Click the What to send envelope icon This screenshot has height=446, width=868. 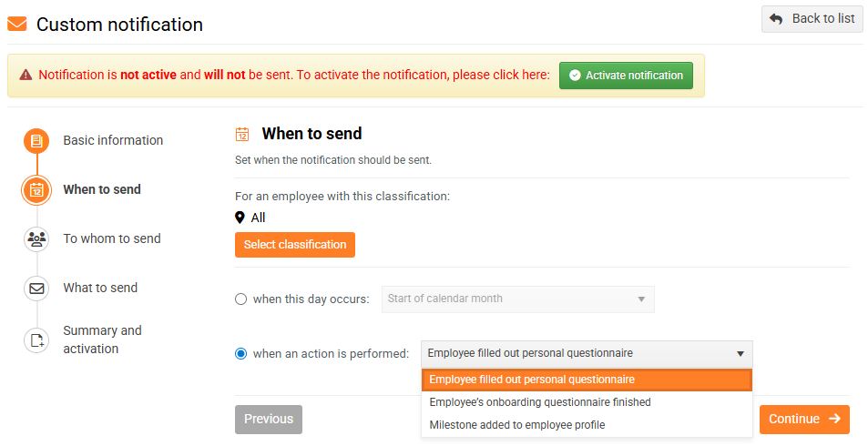(36, 289)
